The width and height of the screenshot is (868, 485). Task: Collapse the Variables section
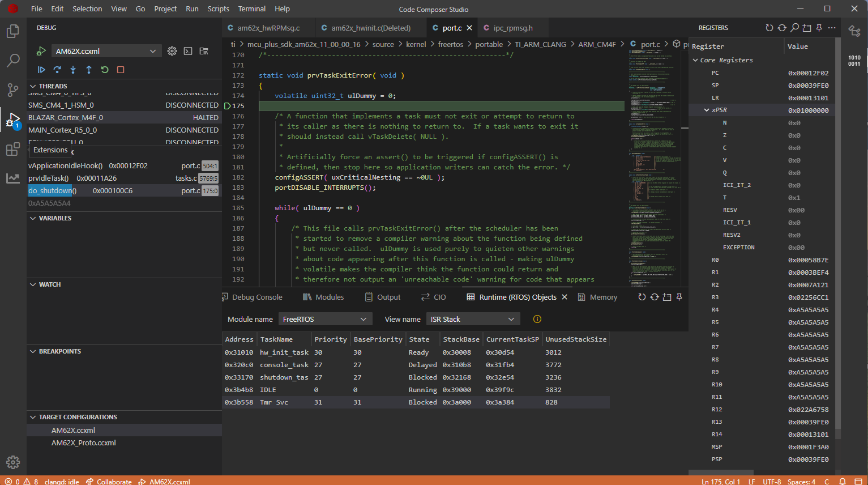(33, 218)
